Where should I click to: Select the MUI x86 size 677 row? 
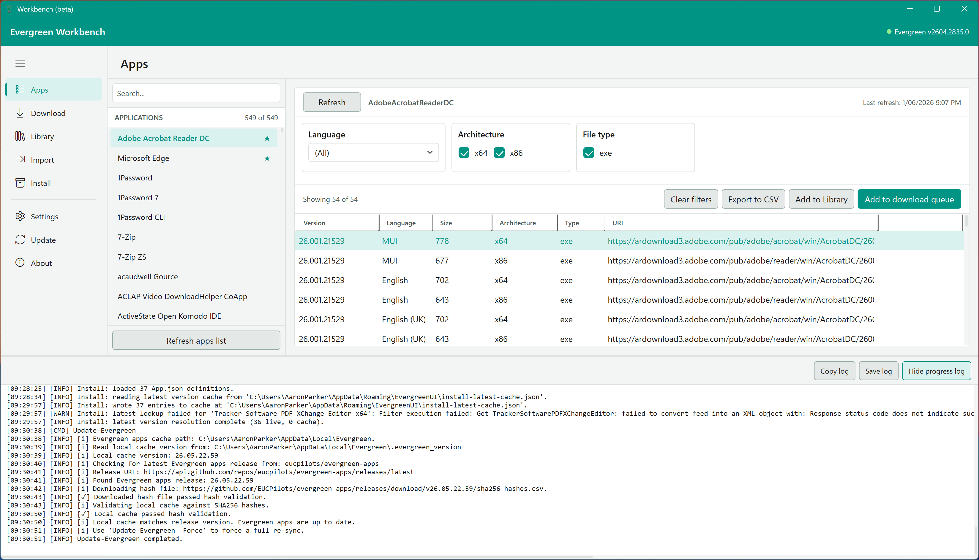(630, 261)
